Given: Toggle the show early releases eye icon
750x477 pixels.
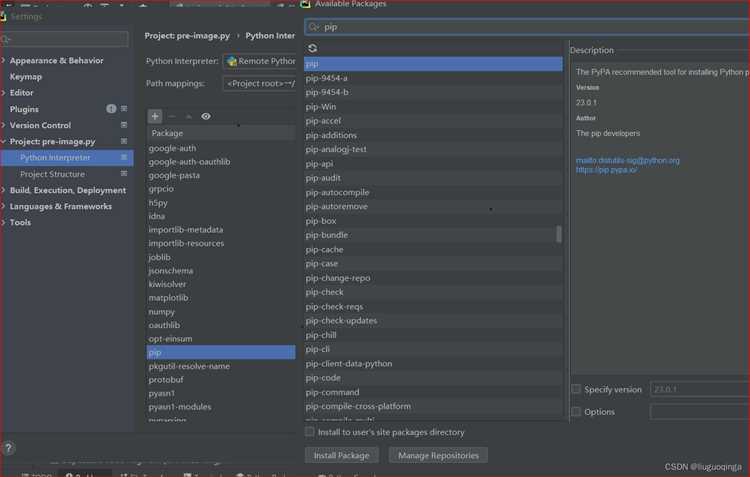Looking at the screenshot, I should [206, 116].
